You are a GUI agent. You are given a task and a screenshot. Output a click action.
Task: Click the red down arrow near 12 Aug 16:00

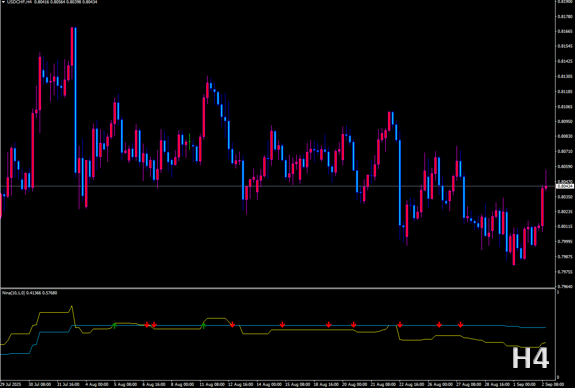click(x=232, y=325)
